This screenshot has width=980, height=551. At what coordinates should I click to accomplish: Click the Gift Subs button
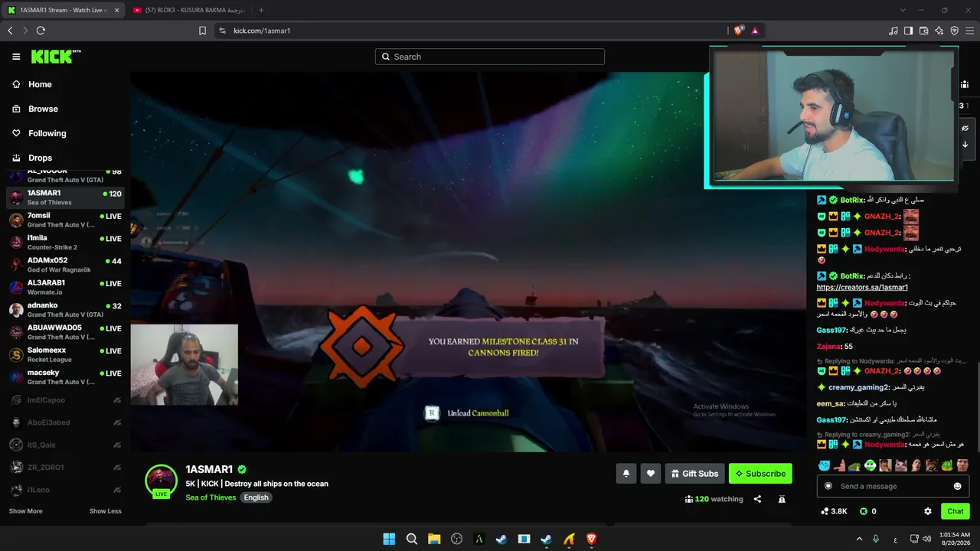point(694,474)
